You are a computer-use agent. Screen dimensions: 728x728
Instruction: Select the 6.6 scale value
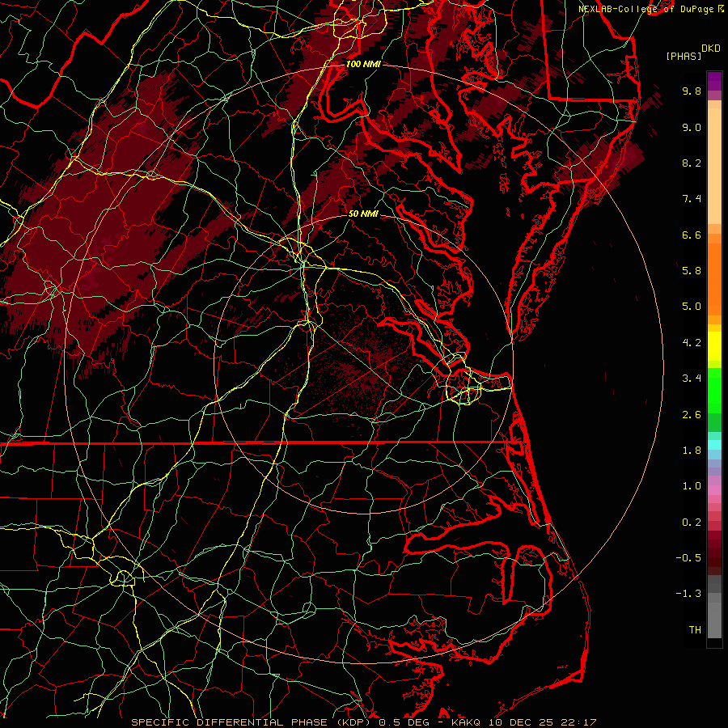point(692,235)
